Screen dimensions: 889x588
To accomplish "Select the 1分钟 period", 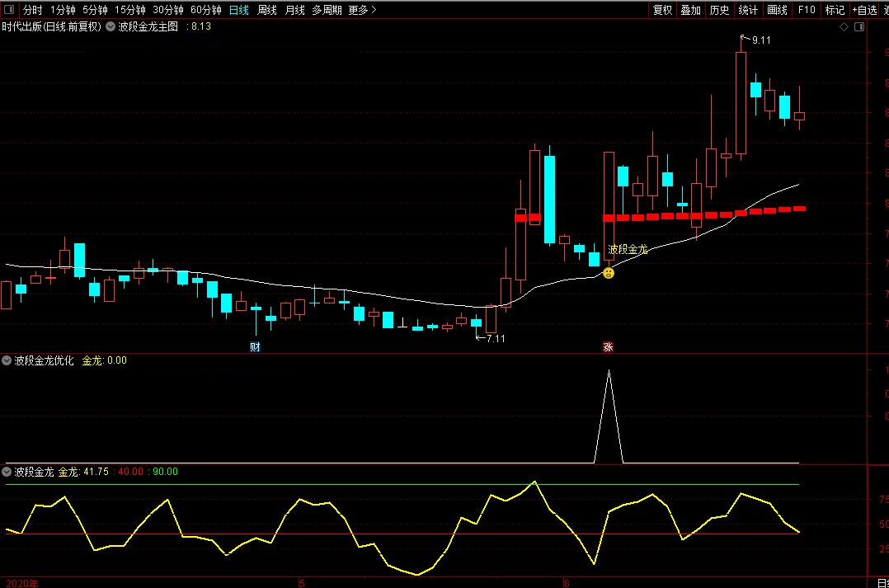I will 63,10.
